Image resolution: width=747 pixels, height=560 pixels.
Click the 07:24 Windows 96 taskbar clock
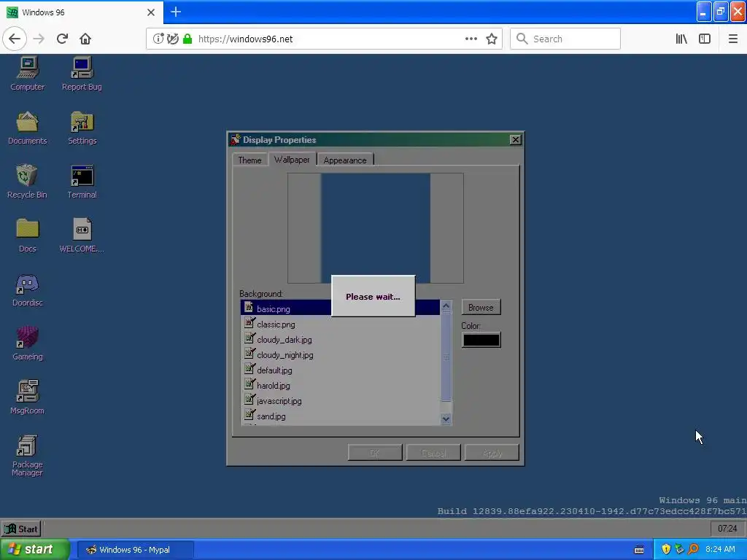point(727,529)
